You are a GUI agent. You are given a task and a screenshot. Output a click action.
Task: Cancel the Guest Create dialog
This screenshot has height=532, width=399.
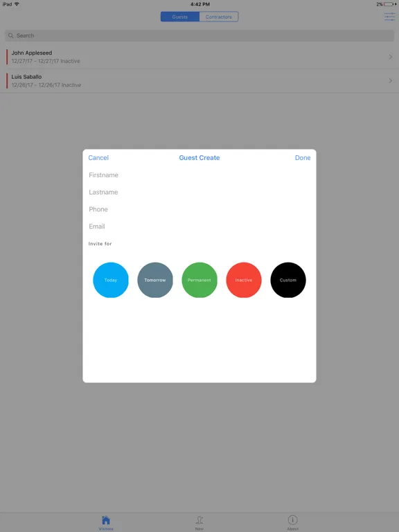[98, 158]
